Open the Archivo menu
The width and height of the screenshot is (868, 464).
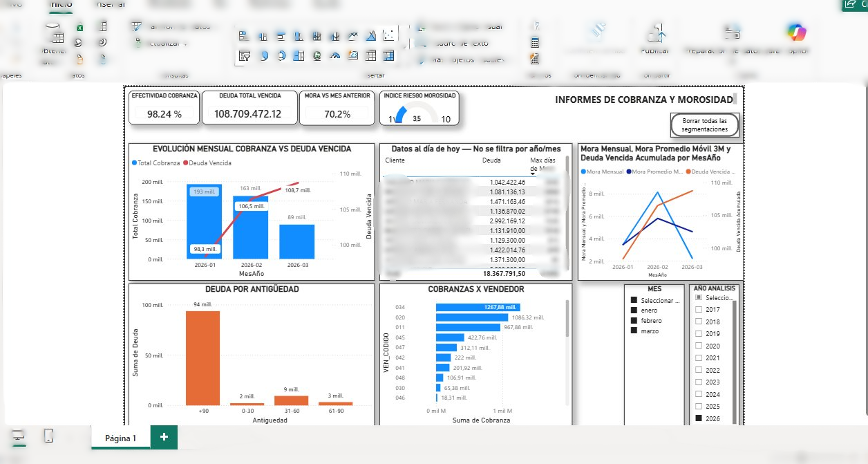tap(14, 5)
